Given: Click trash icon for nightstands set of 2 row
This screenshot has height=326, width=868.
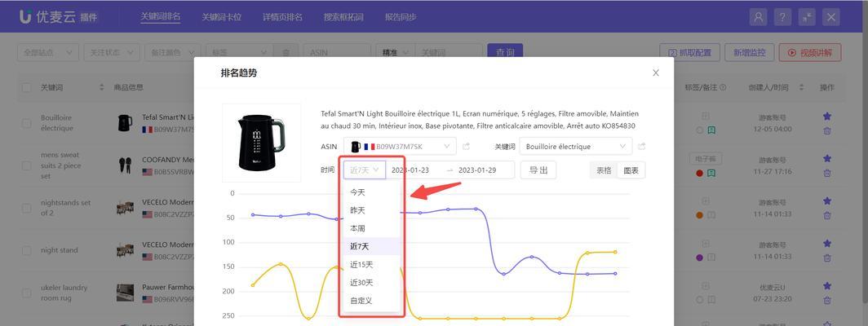Looking at the screenshot, I should point(827,215).
